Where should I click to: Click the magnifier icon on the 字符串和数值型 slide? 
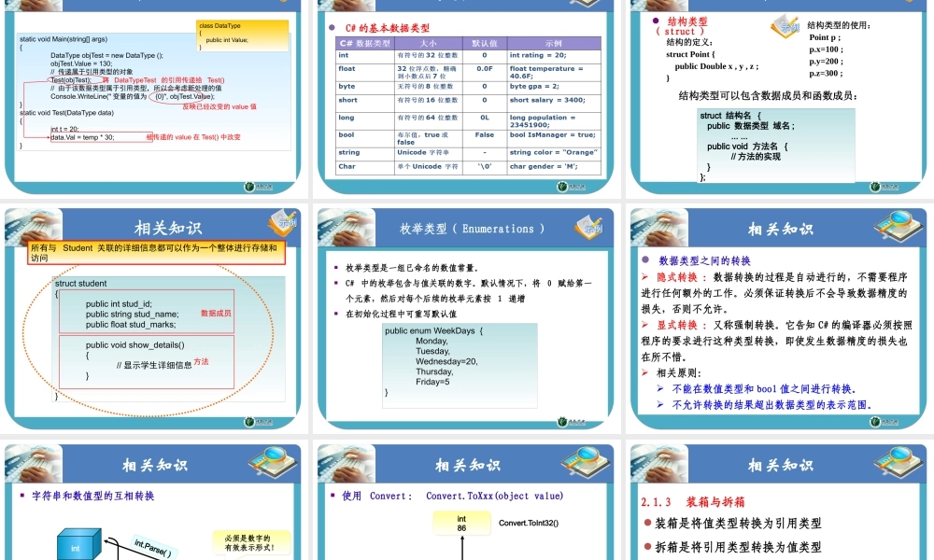click(x=274, y=463)
